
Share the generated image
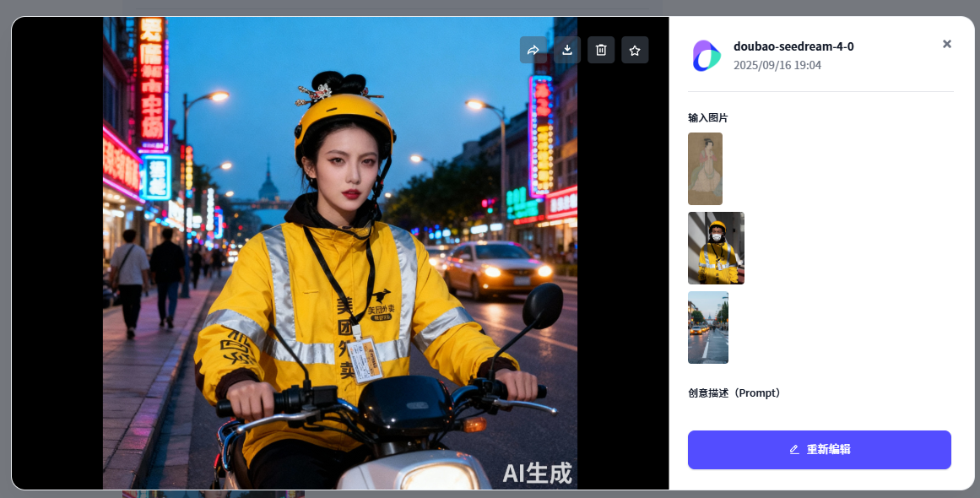point(533,50)
